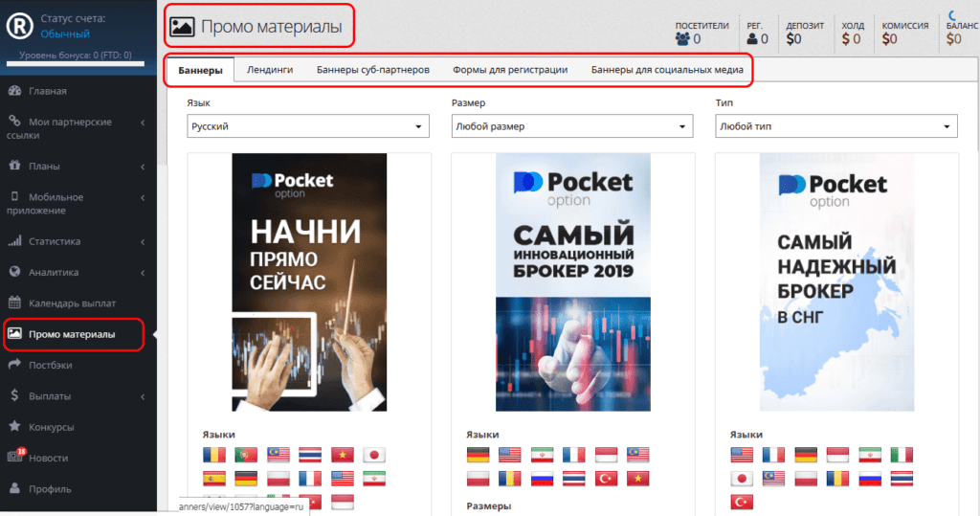This screenshot has width=980, height=516.
Task: Click the Обычный account status link
Action: click(65, 34)
